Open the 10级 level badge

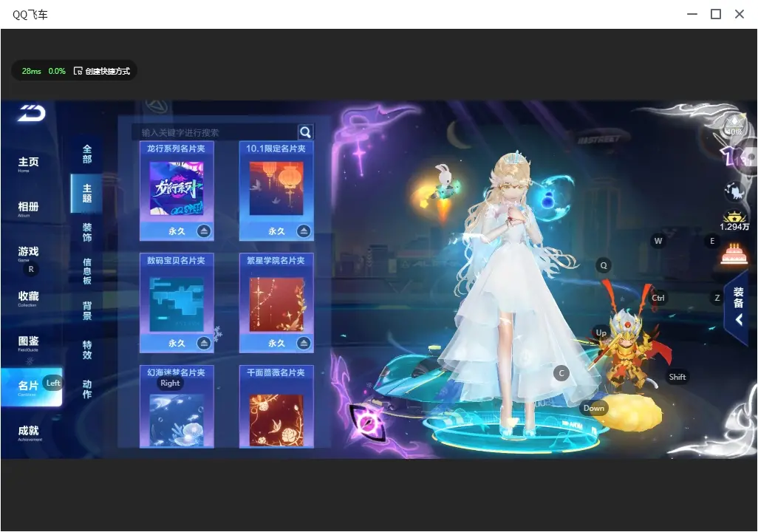click(x=735, y=126)
